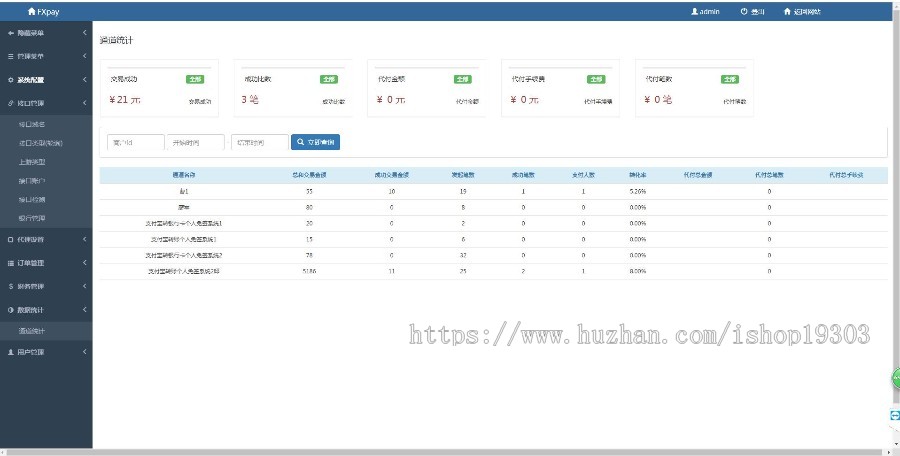
Task: Click the 32 initiated count cell
Action: point(463,255)
